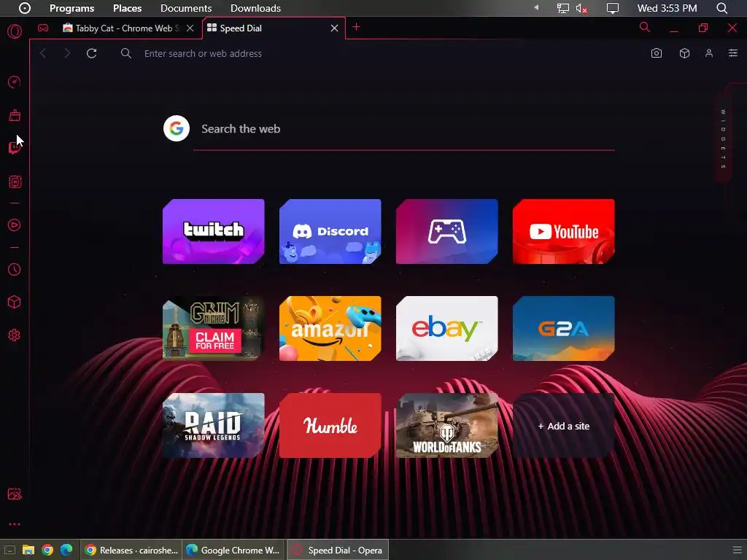Expand hidden tray icons arrow
747x560 pixels.
point(536,7)
